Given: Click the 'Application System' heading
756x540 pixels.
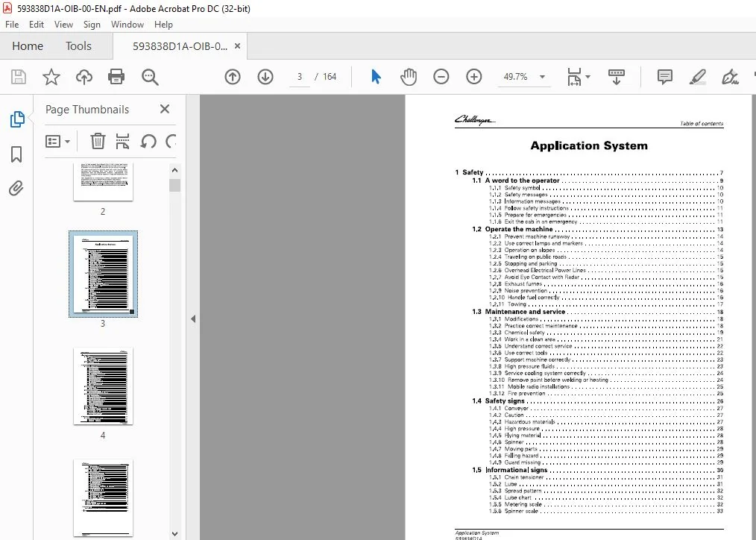Looking at the screenshot, I should tap(589, 145).
